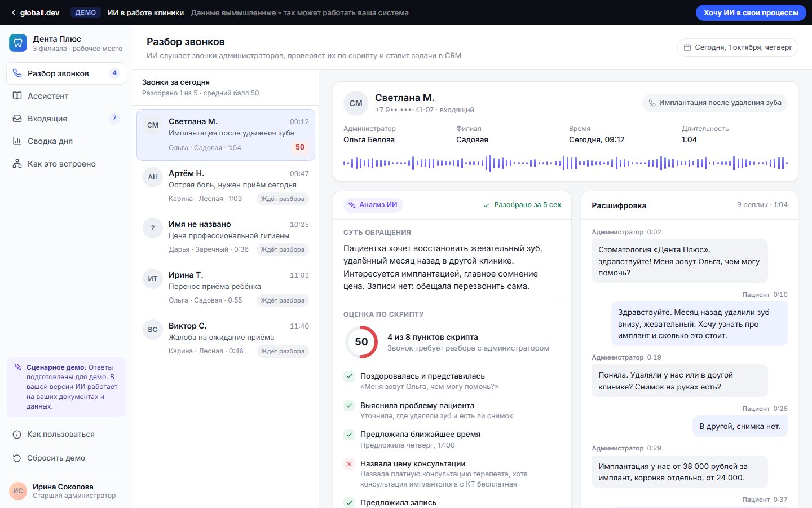Screen dimensions: 812x508
Task: Open the Ассистент section
Action: (66, 96)
